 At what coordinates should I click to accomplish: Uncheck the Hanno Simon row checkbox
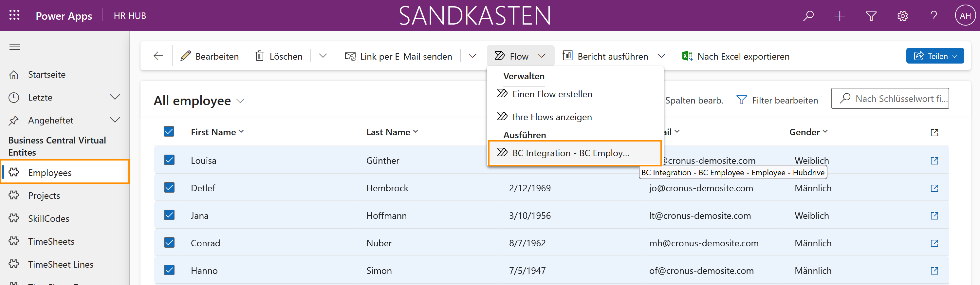[169, 270]
